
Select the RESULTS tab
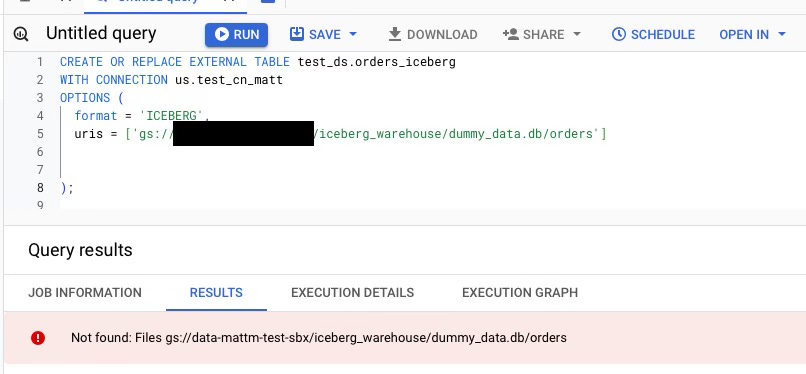[216, 292]
